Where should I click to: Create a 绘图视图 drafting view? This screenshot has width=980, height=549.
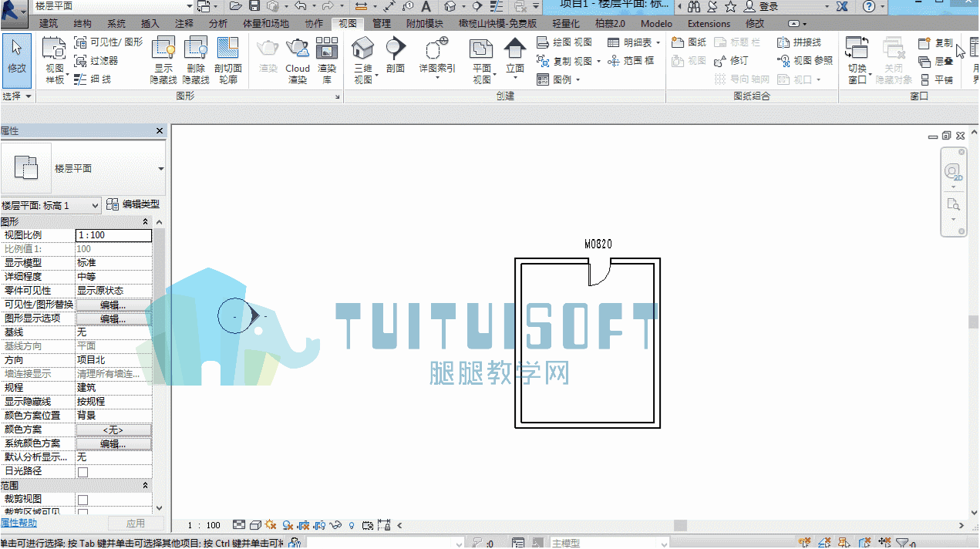pos(564,42)
